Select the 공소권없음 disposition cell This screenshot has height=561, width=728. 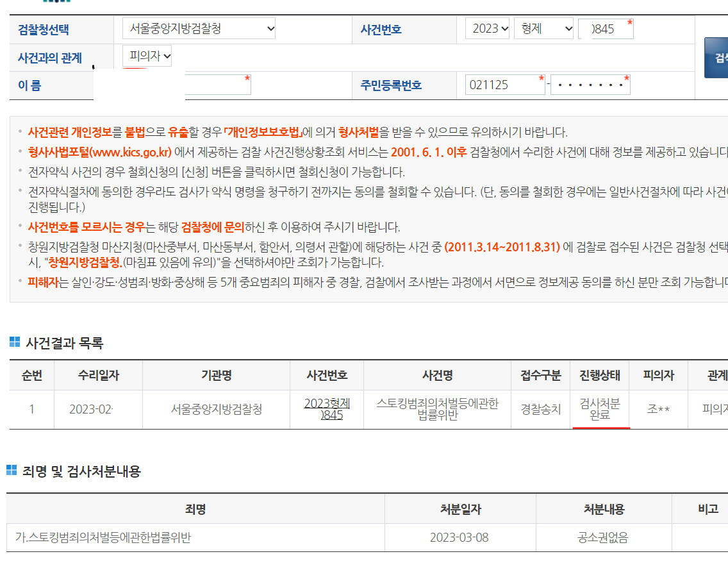(603, 537)
